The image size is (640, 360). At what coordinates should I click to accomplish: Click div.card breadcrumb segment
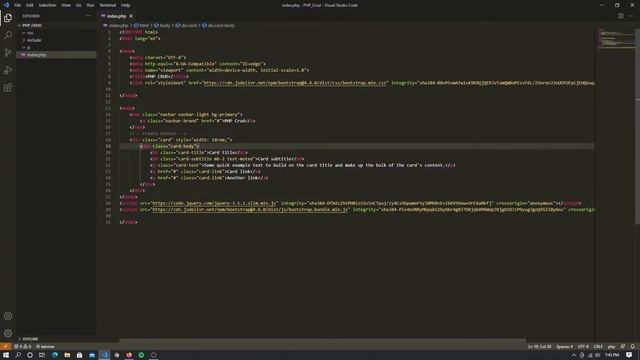[x=186, y=25]
